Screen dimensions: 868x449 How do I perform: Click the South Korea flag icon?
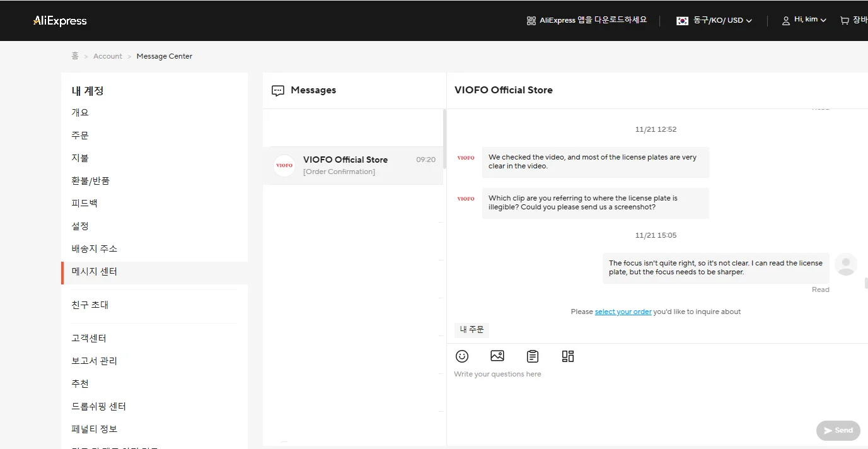(682, 20)
